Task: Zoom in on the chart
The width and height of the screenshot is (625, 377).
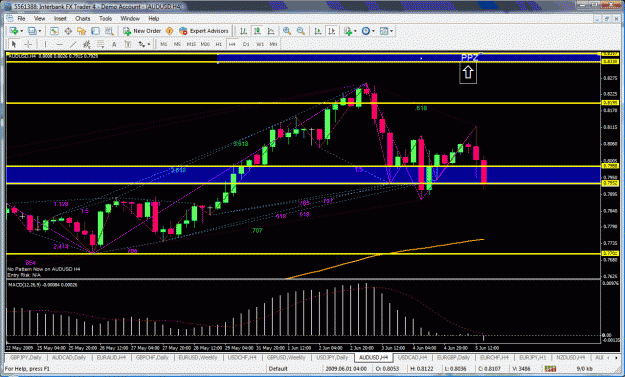Action: coord(287,31)
